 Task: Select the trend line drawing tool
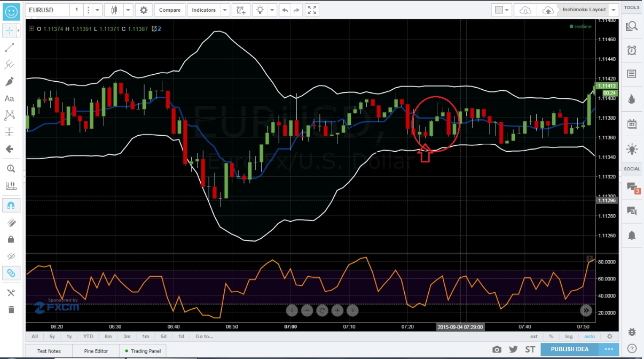click(10, 48)
